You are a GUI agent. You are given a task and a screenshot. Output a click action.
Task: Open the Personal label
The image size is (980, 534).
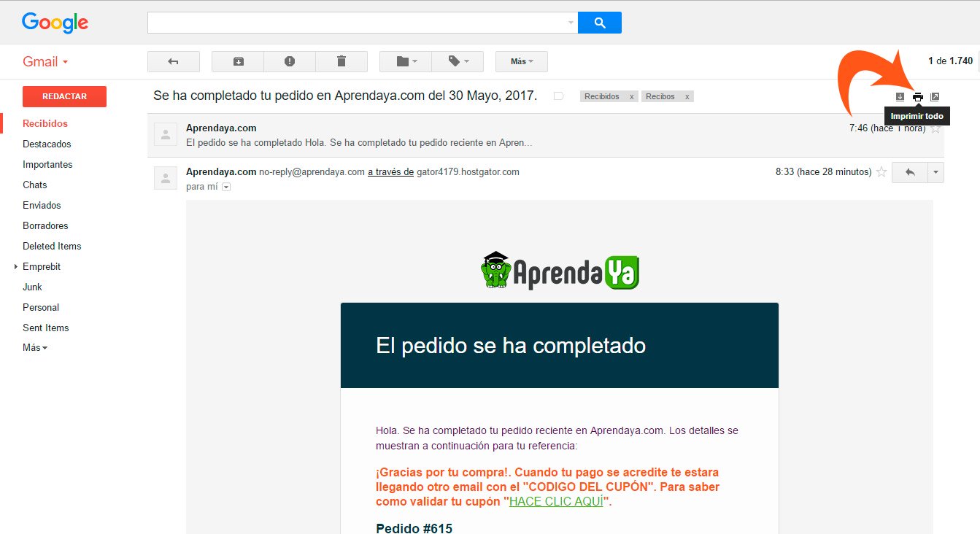coord(41,307)
